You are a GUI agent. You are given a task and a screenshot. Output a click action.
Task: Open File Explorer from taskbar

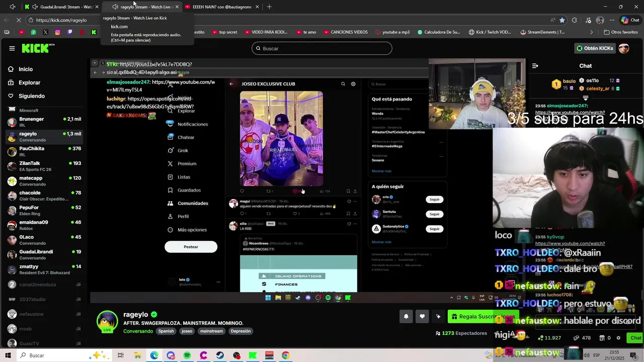pos(137,355)
